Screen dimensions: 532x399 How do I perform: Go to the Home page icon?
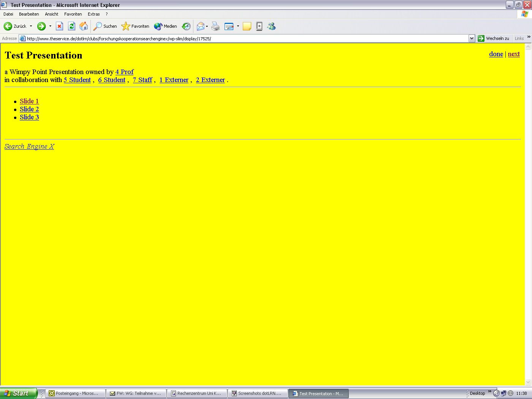(84, 26)
